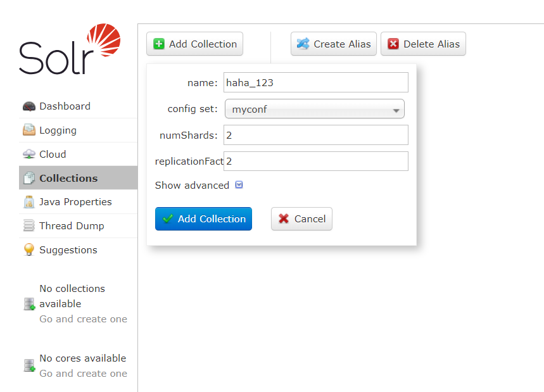Select the numShards field showing 2

coord(315,135)
